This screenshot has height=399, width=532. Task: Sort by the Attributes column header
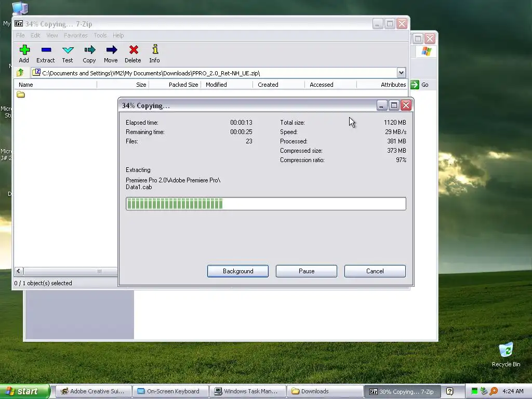pyautogui.click(x=382, y=85)
